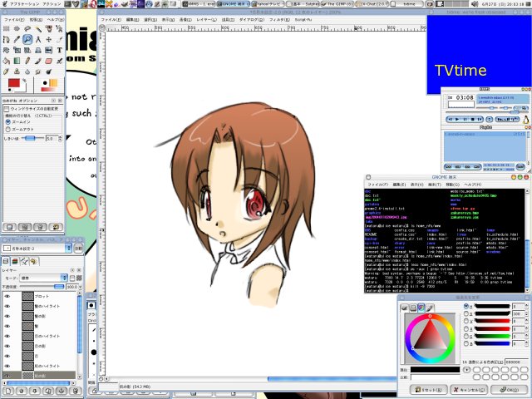Select the Blend gradient tool
The width and height of the screenshot is (532, 399).
pos(17,61)
